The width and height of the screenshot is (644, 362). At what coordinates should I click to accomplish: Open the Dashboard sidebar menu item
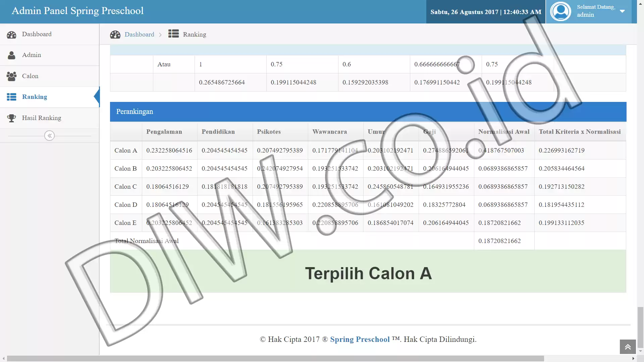pos(50,34)
